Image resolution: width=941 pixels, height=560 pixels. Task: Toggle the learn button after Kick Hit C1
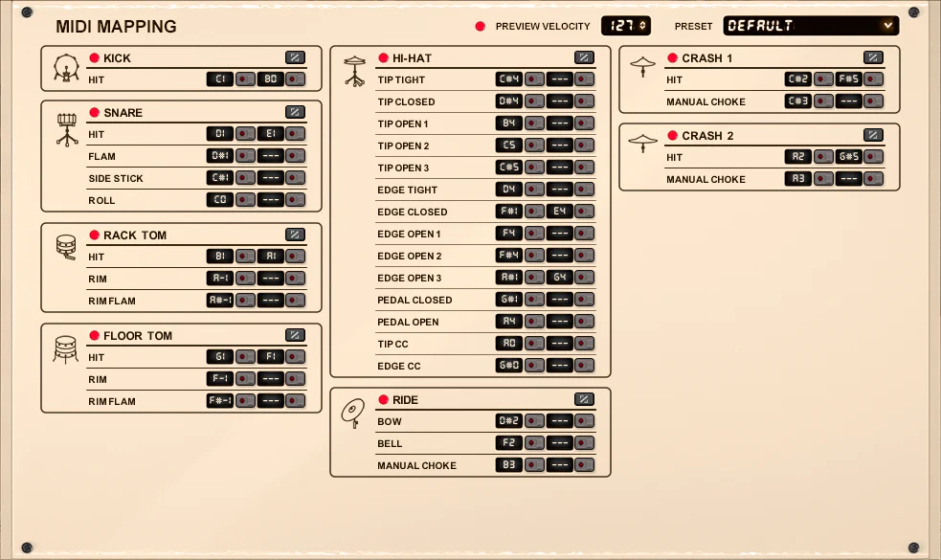click(246, 79)
